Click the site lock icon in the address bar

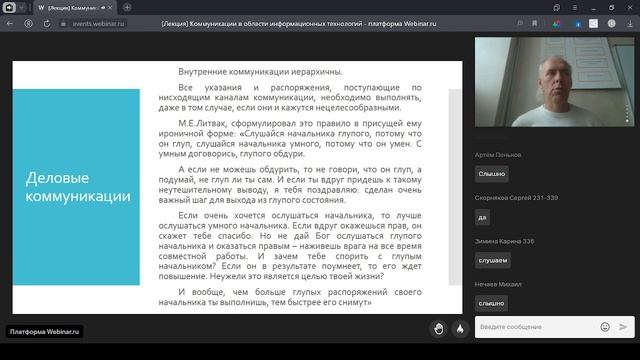coord(63,24)
